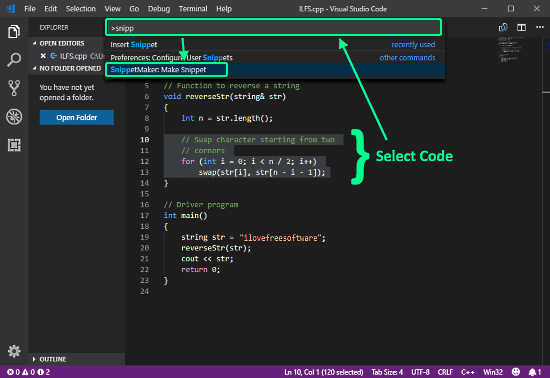
Task: Click the return 0; statement
Action: point(201,269)
